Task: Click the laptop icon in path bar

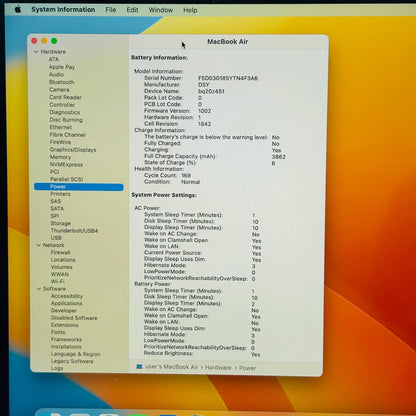Action: 139,367
